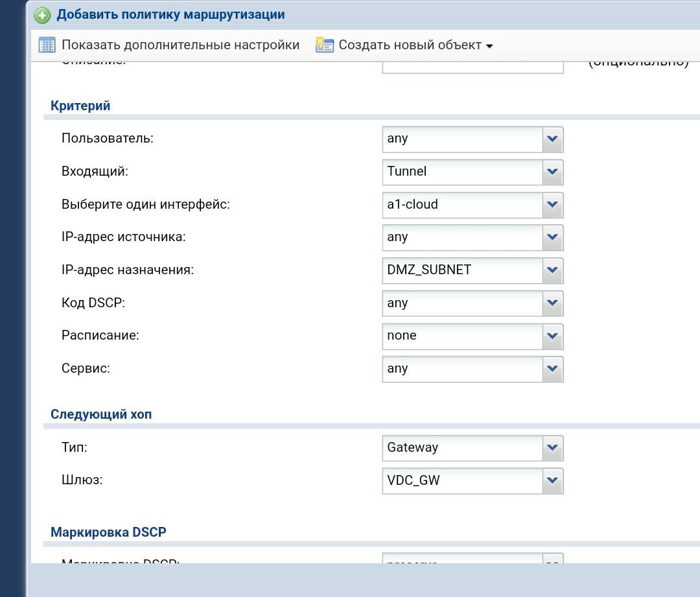
Task: Click the additional settings table icon
Action: pyautogui.click(x=47, y=45)
